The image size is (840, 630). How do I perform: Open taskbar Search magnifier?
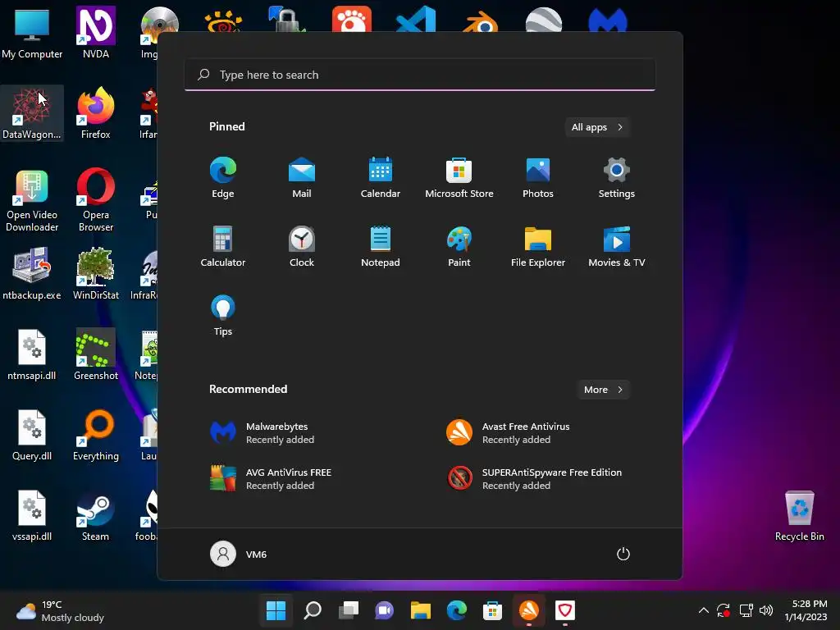click(313, 610)
